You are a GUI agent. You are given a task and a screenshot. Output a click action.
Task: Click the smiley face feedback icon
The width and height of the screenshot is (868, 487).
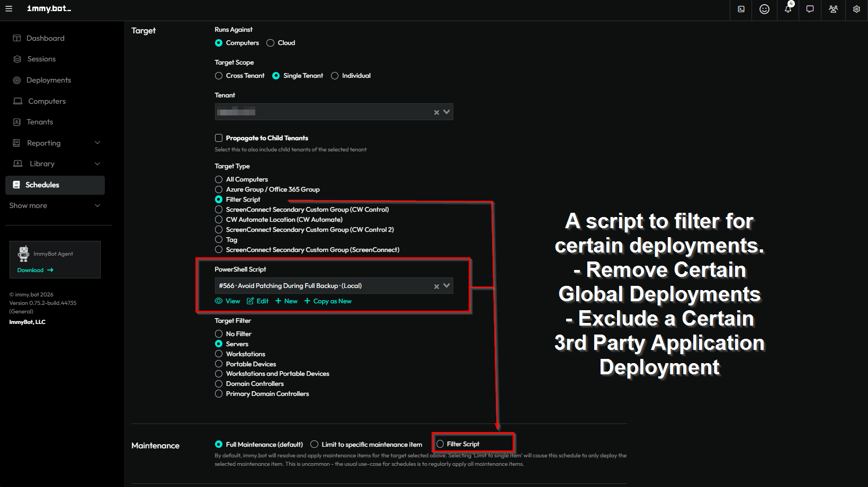click(764, 9)
